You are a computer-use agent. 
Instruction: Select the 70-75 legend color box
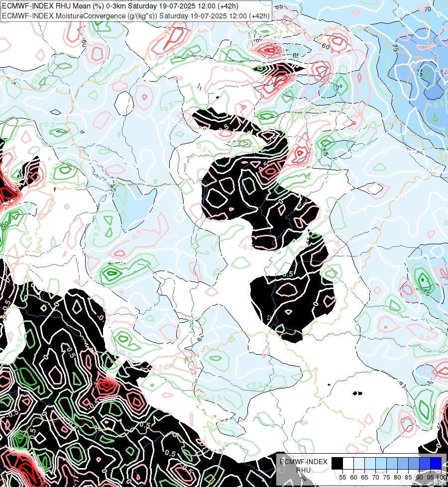tap(381, 463)
